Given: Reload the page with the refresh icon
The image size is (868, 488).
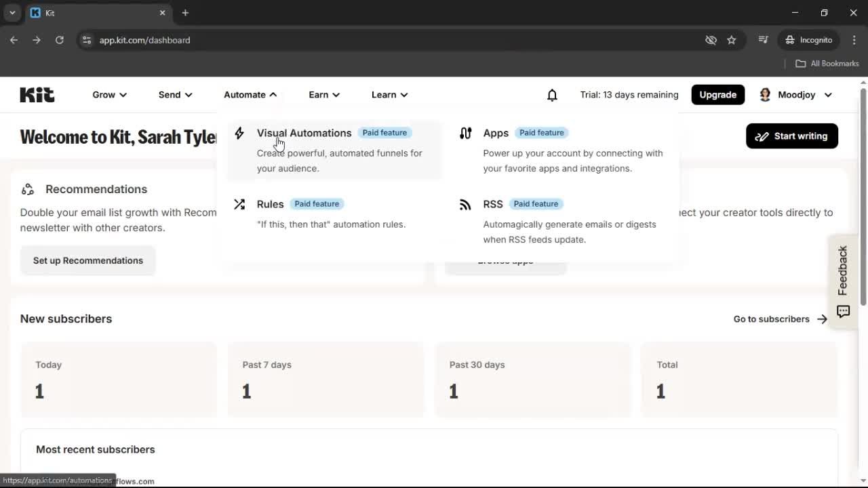Looking at the screenshot, I should coord(60,40).
